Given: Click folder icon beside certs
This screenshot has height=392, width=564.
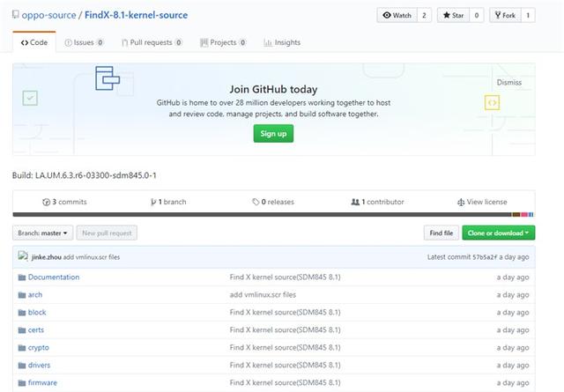Looking at the screenshot, I should [x=22, y=330].
